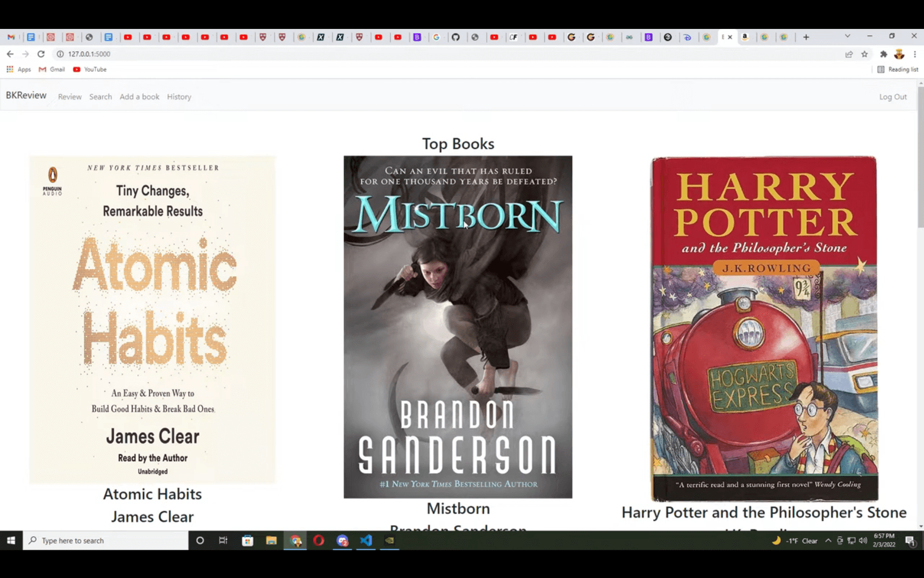This screenshot has height=578, width=924.
Task: Reload the current page
Action: (x=41, y=54)
